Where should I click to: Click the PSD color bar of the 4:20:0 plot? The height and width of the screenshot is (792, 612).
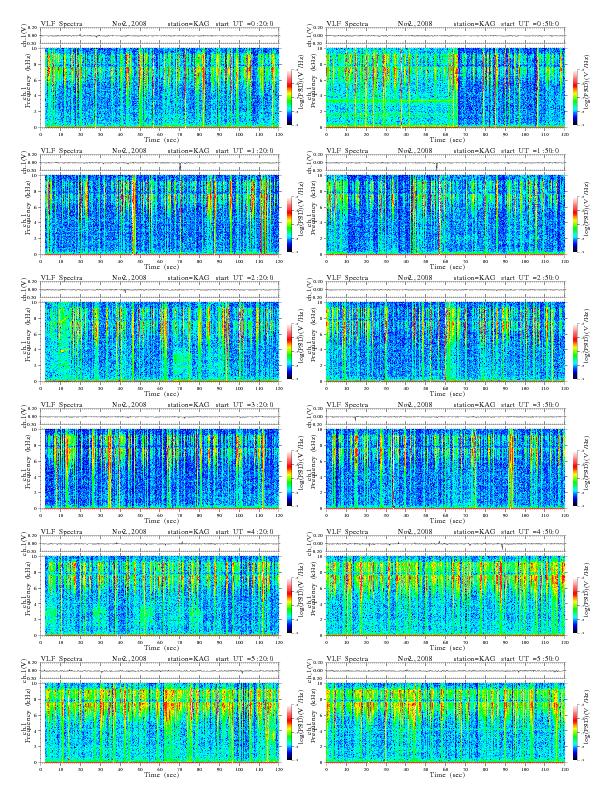coord(289,605)
